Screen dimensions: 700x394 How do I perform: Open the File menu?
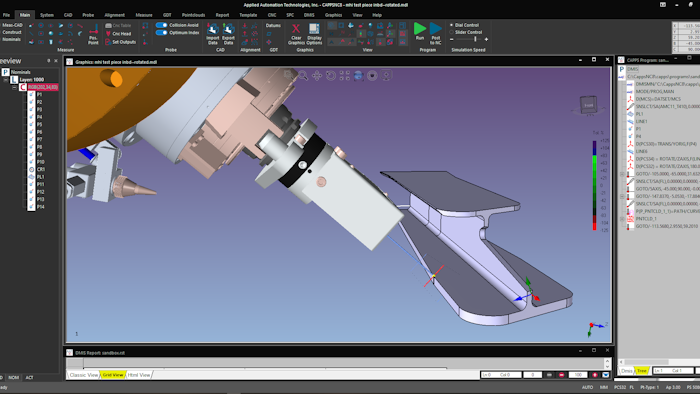pos(6,15)
